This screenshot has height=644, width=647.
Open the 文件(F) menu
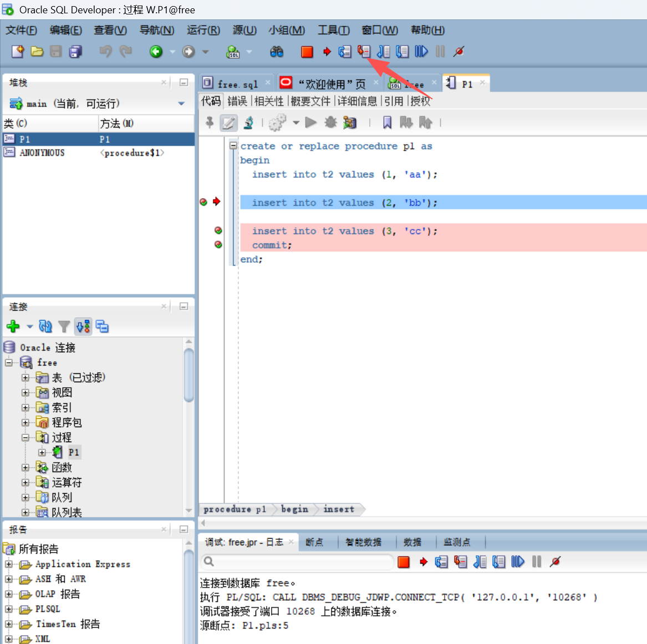point(21,30)
